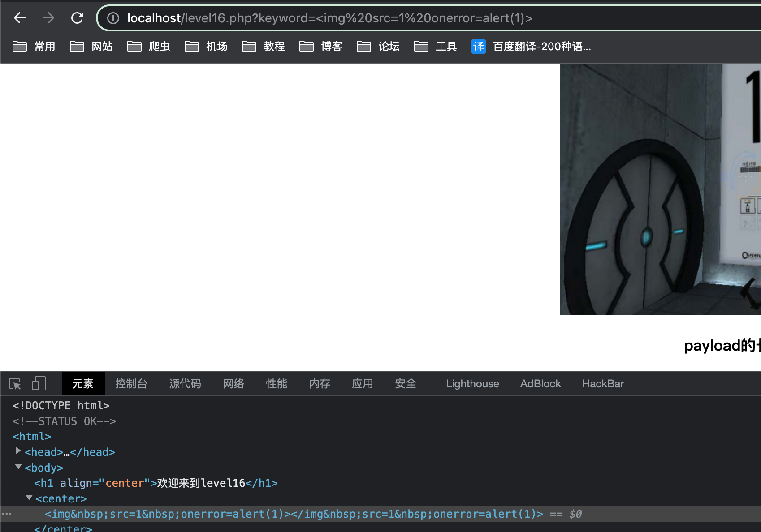Select the <!DOCTYPE html> line
Image resolution: width=761 pixels, height=532 pixels.
pyautogui.click(x=61, y=406)
